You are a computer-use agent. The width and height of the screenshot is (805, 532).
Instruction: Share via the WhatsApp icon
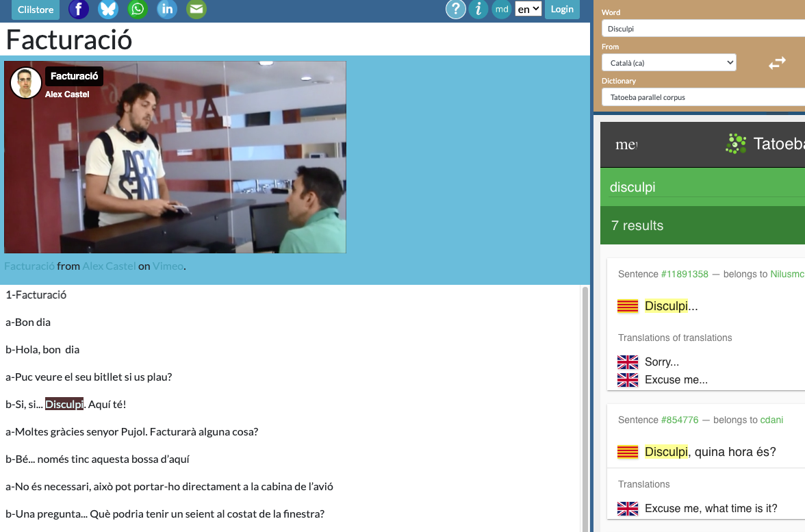[138, 9]
